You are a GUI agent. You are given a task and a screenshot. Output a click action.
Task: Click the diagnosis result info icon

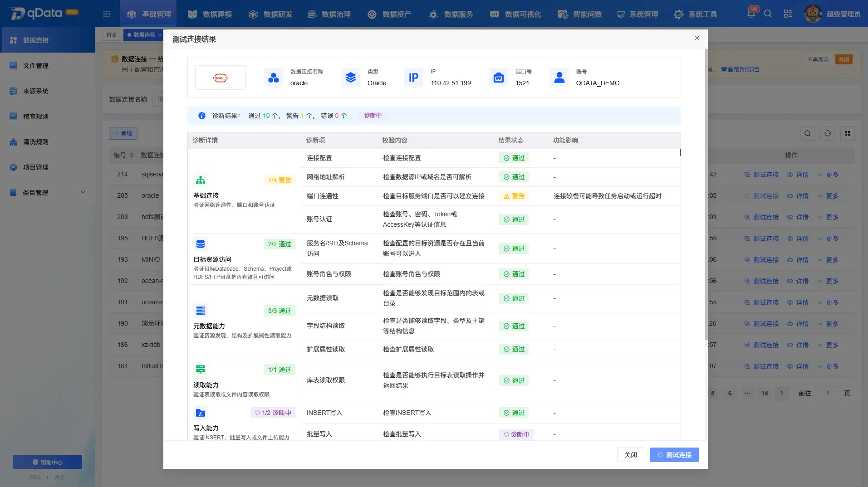point(202,116)
